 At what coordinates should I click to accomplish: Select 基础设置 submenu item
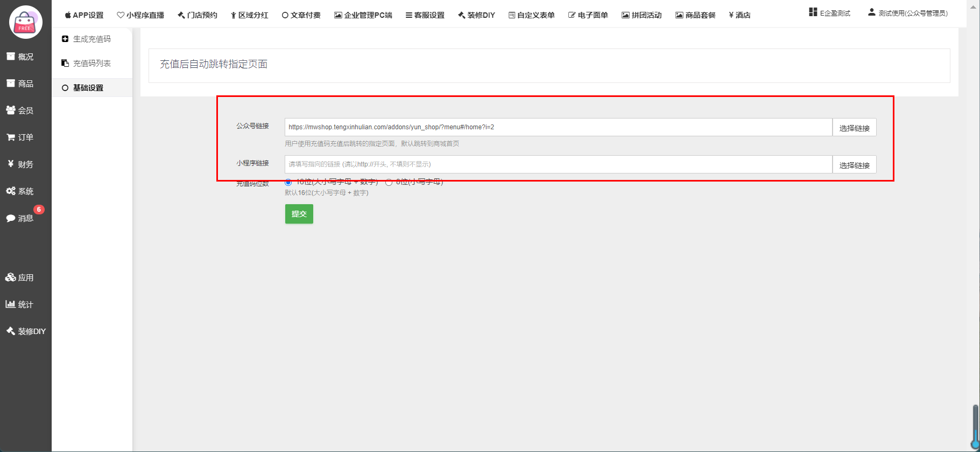point(88,88)
